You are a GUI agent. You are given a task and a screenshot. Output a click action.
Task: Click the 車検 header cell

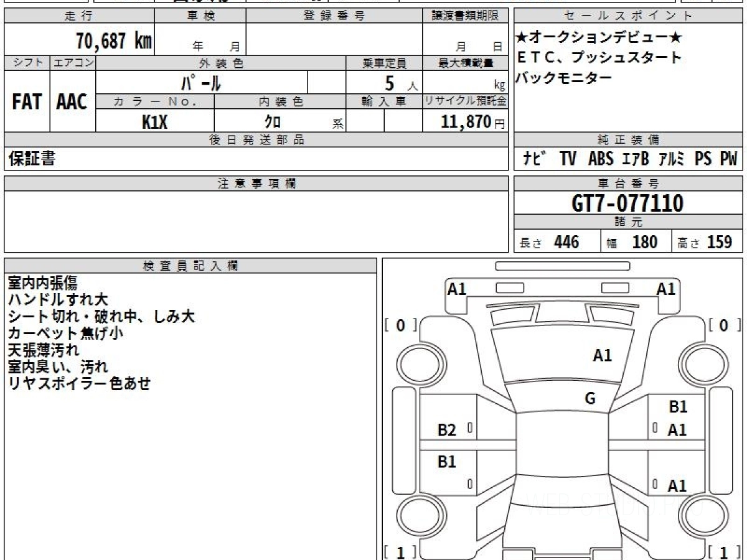tap(200, 16)
